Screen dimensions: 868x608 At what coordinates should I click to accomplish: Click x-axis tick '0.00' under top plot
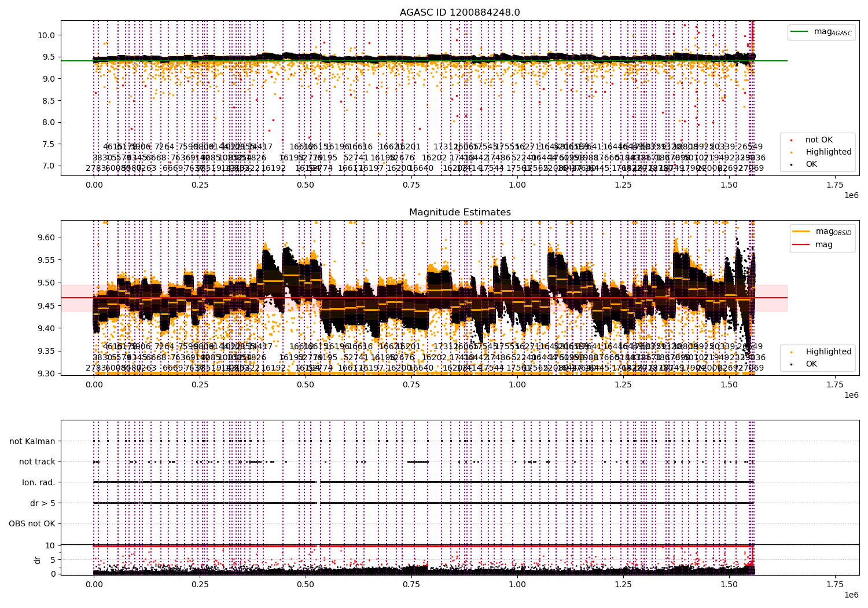pyautogui.click(x=94, y=185)
